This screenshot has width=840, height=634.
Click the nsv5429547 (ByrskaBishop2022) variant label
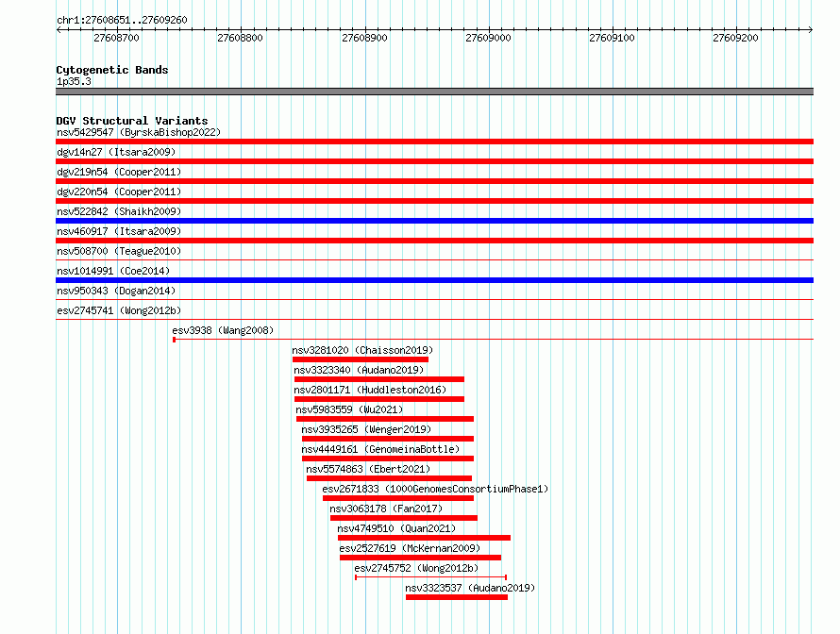[139, 132]
